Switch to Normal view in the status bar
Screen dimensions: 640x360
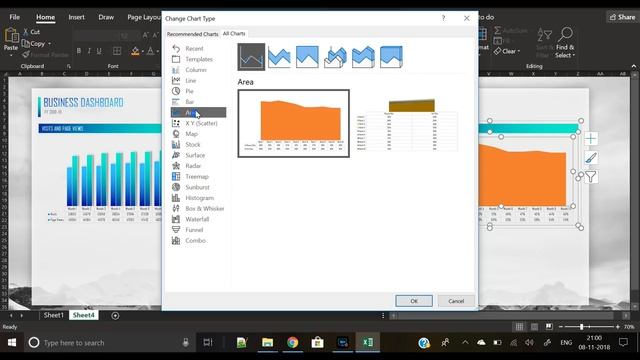click(x=519, y=327)
